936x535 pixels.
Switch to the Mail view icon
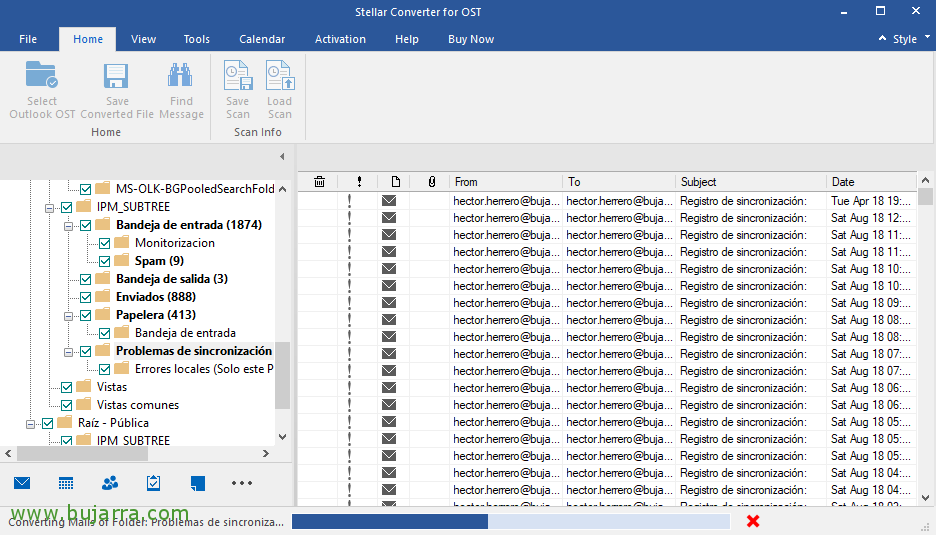click(22, 483)
